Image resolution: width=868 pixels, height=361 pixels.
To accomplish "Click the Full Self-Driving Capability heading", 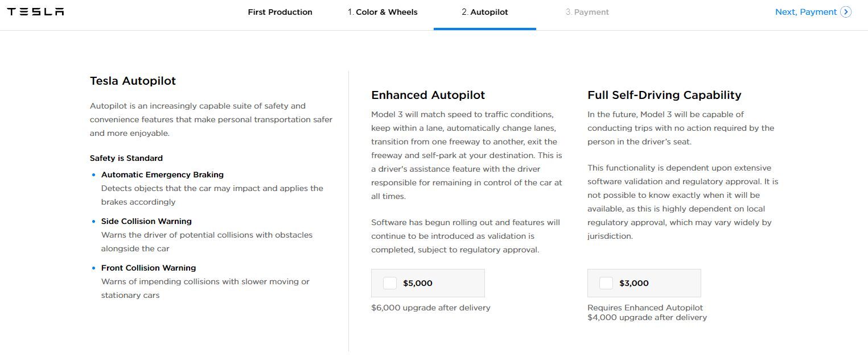I will [x=664, y=95].
